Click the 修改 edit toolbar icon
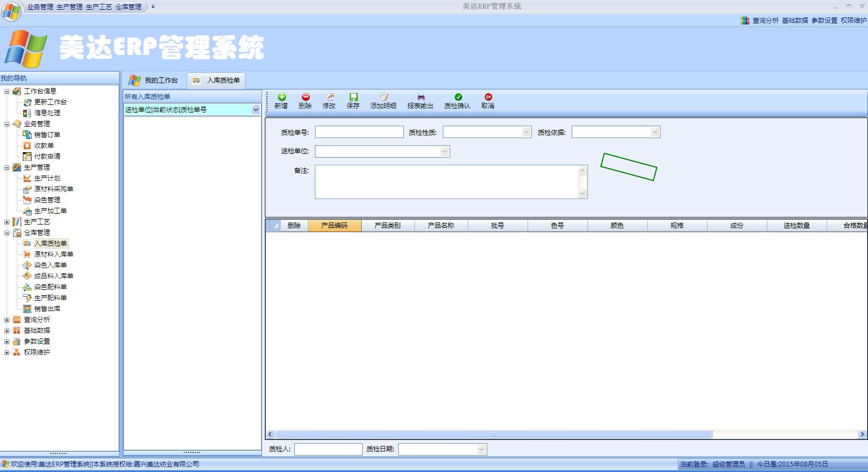 tap(329, 97)
